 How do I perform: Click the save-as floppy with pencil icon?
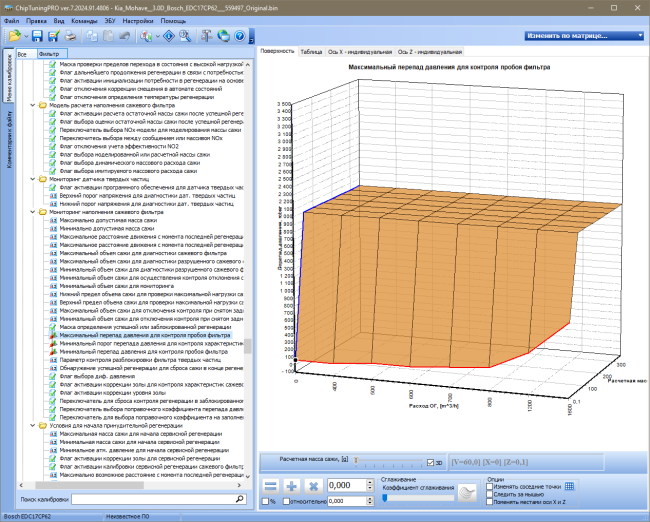coord(53,36)
